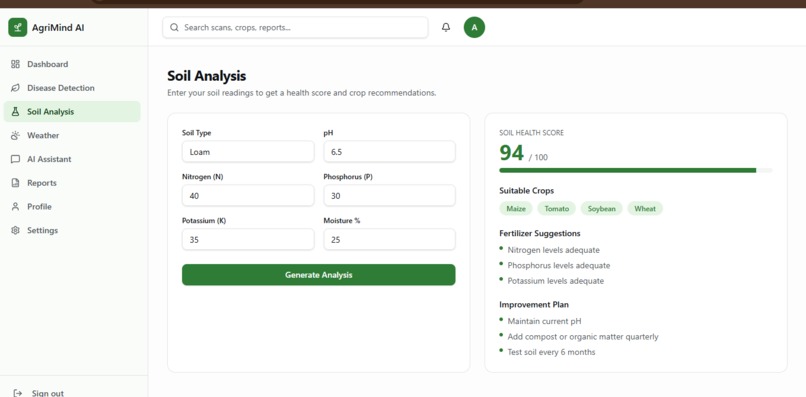Viewport: 806px width, 397px height.
Task: Click the soil health score progress bar
Action: [635, 170]
